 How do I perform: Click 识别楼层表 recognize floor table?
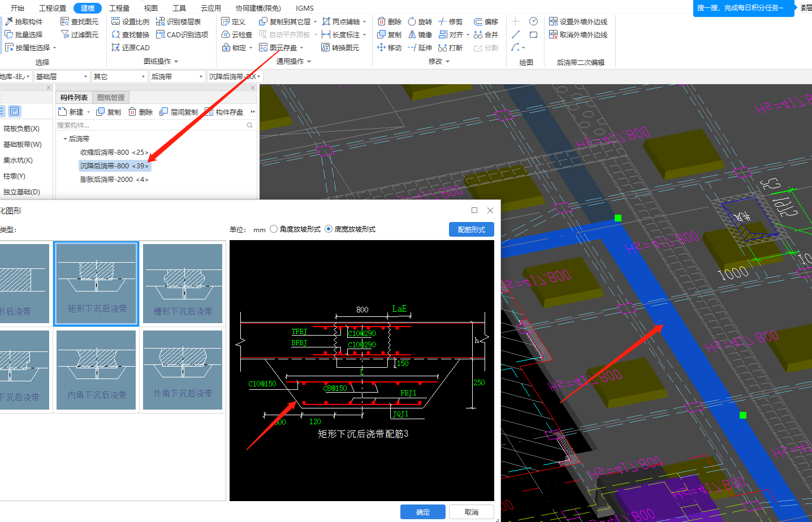[178, 21]
